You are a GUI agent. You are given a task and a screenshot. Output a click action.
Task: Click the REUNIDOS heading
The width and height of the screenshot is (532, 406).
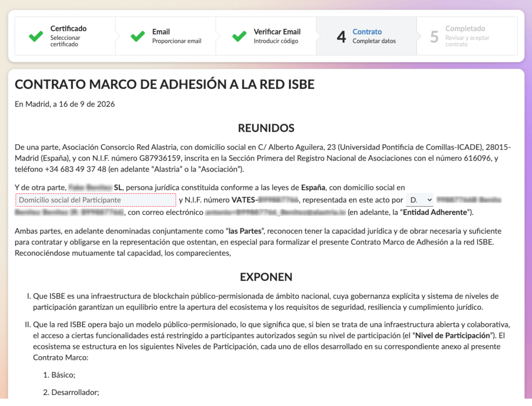[x=266, y=128]
